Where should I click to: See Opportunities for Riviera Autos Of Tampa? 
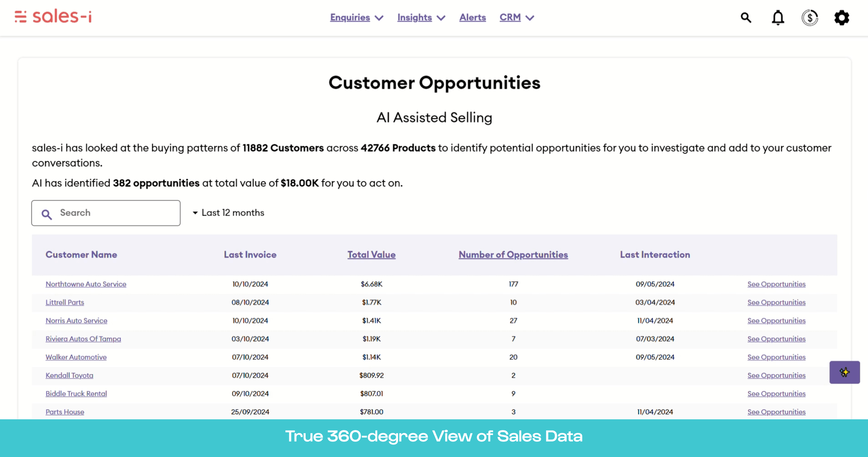[x=776, y=339]
